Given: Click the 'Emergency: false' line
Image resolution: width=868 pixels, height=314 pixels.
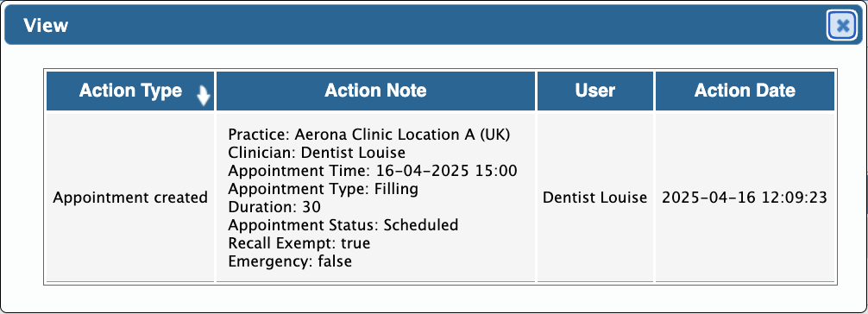Looking at the screenshot, I should click(x=290, y=261).
